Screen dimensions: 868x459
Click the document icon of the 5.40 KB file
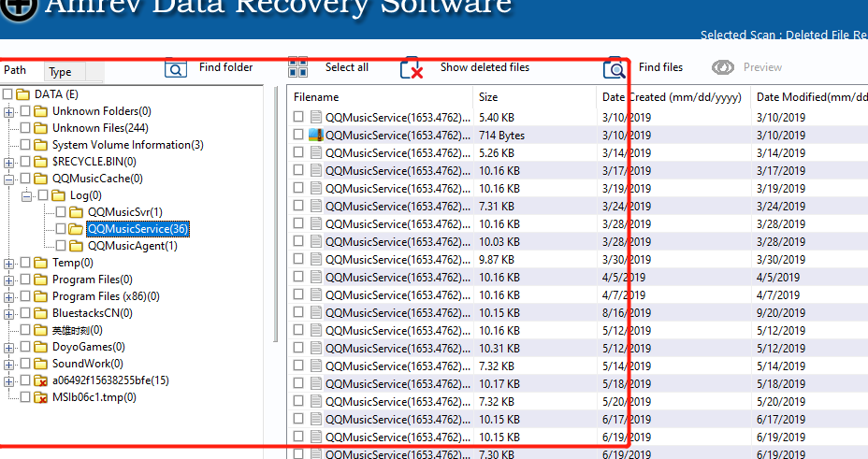click(316, 117)
